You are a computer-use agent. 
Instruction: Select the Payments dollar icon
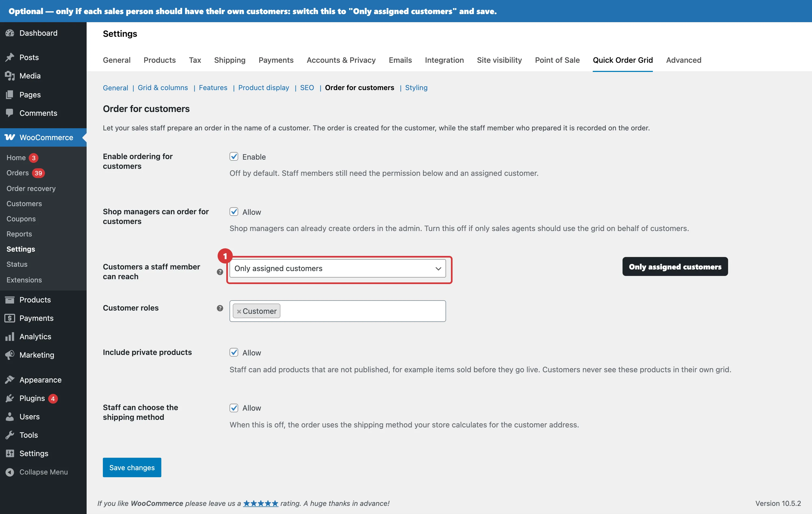[10, 318]
